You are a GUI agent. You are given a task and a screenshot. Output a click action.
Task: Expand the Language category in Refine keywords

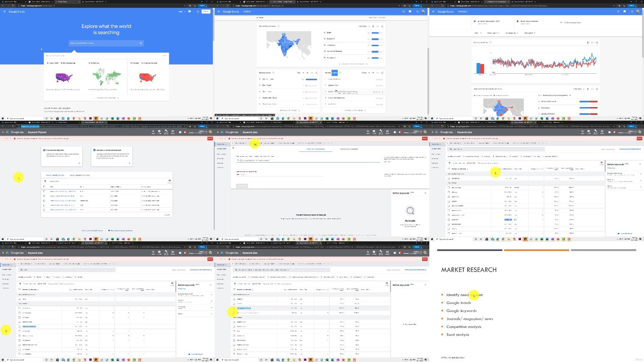211,307
